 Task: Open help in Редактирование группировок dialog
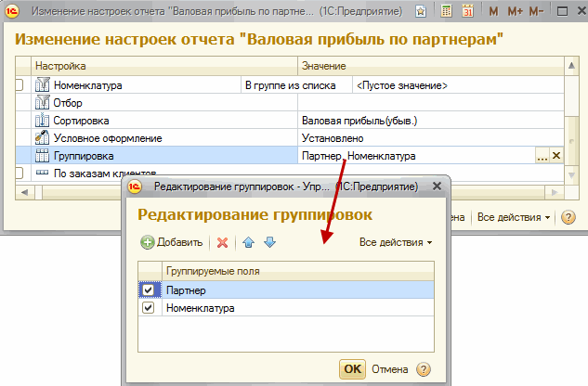pos(424,369)
